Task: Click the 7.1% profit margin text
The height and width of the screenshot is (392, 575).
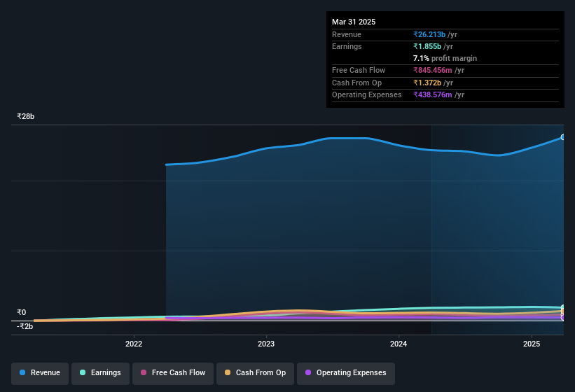Action: tap(445, 58)
